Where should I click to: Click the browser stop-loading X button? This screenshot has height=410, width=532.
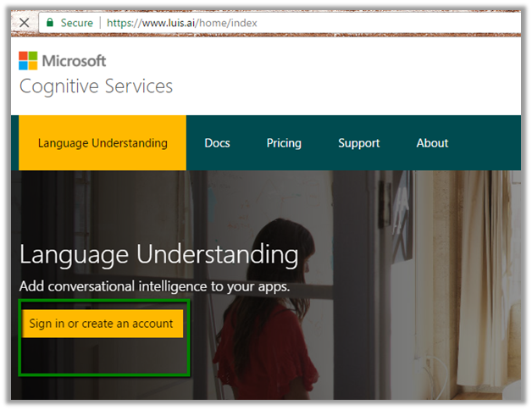click(25, 23)
